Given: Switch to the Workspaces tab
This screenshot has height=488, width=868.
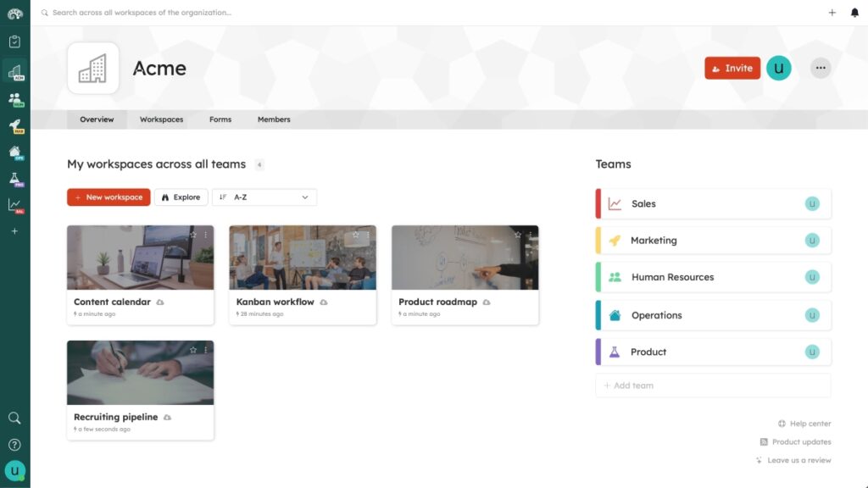Looking at the screenshot, I should 161,119.
